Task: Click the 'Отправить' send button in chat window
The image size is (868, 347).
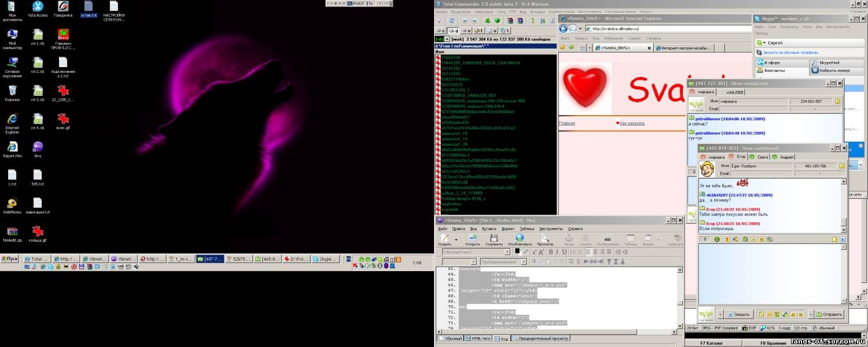Action: pos(828,315)
